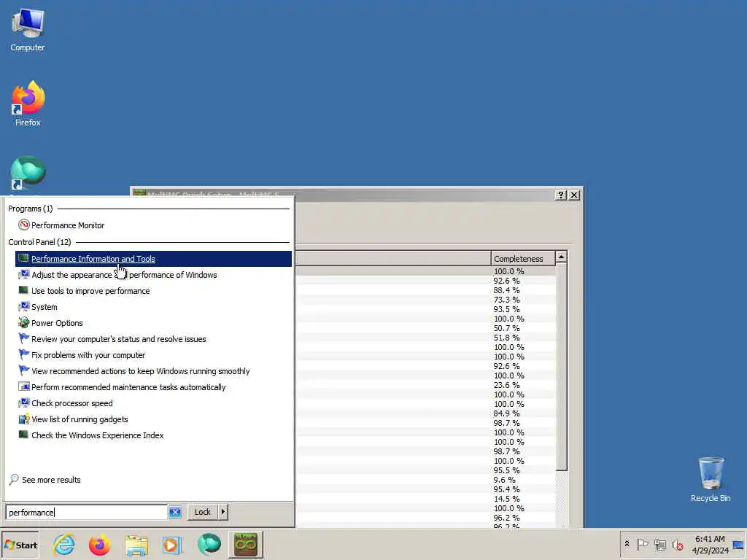The height and width of the screenshot is (560, 747).
Task: Click the help button in the MultiMC title bar
Action: [561, 195]
